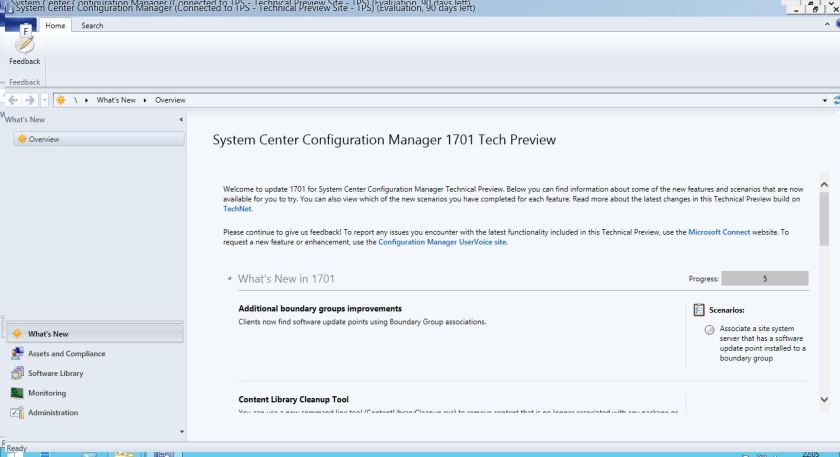840x457 pixels.
Task: Click the Overview breadcrumb segment
Action: click(x=170, y=100)
